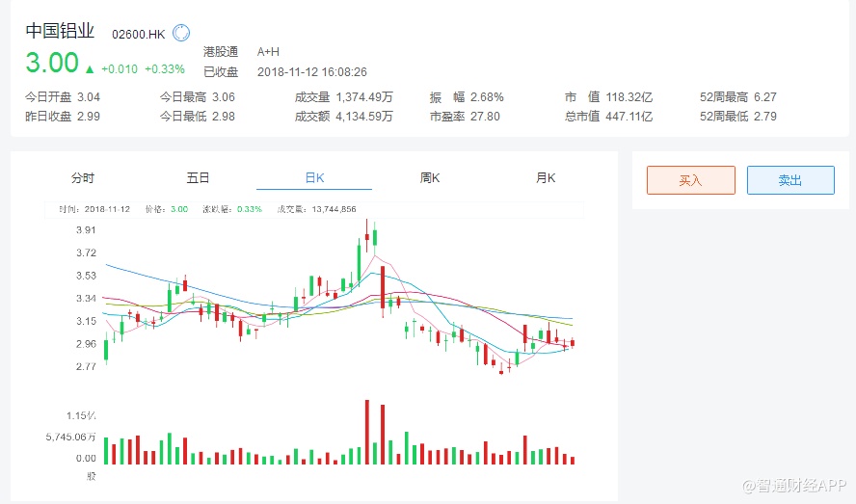Click the 52周最高 value 6.27
856x504 pixels.
point(764,96)
